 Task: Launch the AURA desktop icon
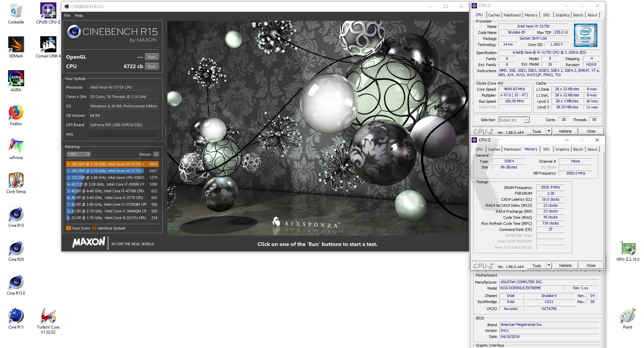tap(16, 81)
